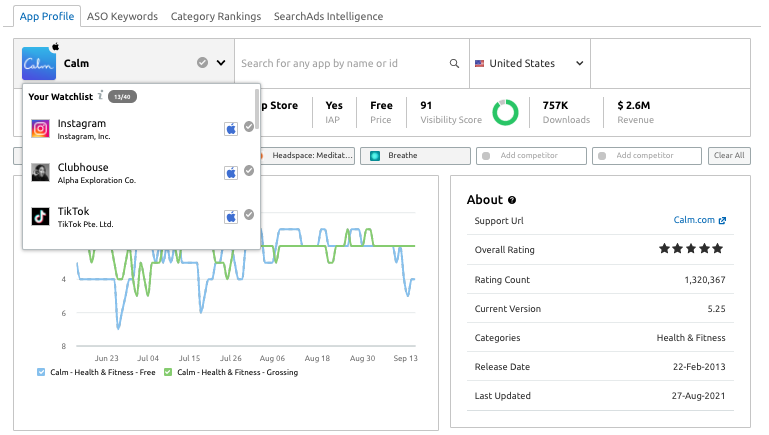Click the teal Breathe color swatch
The image size is (769, 435).
[x=375, y=156]
